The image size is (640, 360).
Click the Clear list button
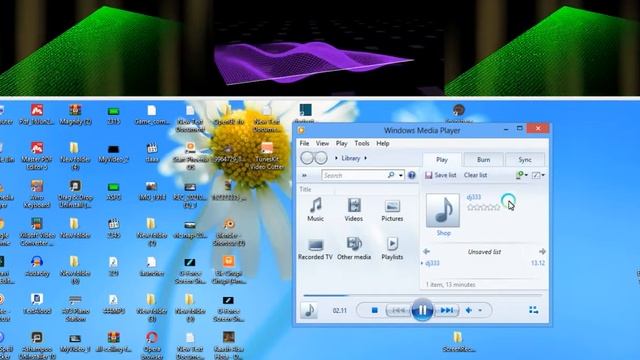(476, 175)
